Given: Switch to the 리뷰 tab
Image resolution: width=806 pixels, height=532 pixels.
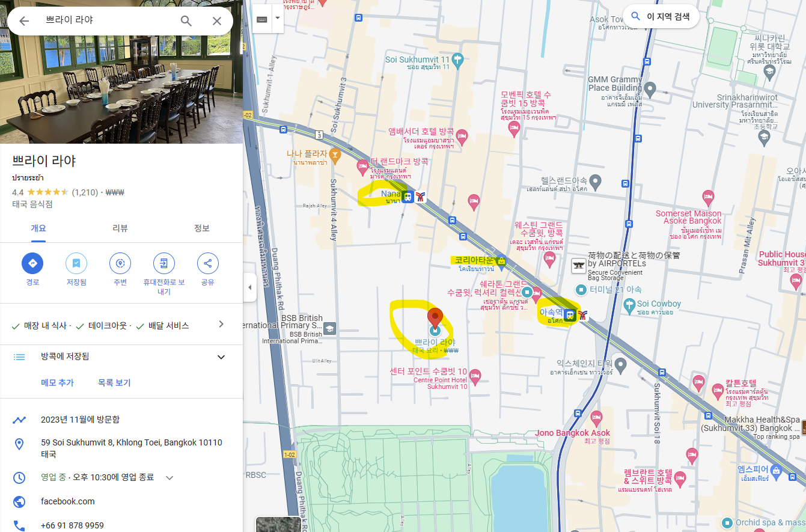Looking at the screenshot, I should click(x=120, y=228).
